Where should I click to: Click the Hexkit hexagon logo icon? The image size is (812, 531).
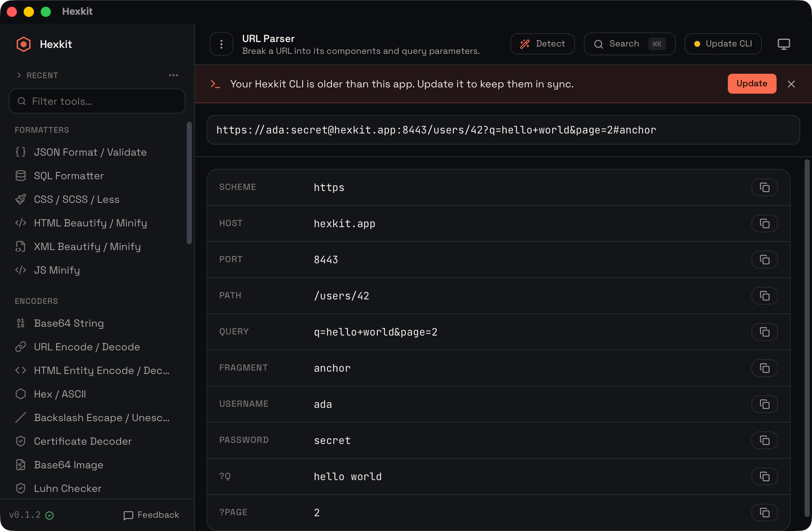pyautogui.click(x=24, y=44)
